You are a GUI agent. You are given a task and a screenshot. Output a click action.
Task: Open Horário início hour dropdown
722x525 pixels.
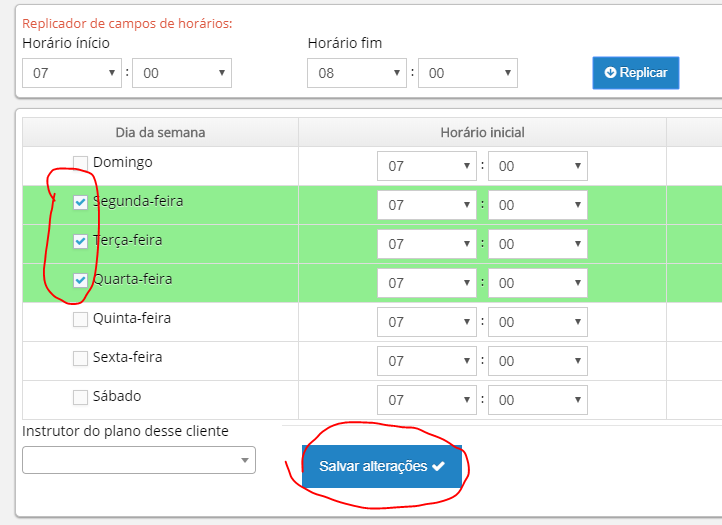coord(72,73)
